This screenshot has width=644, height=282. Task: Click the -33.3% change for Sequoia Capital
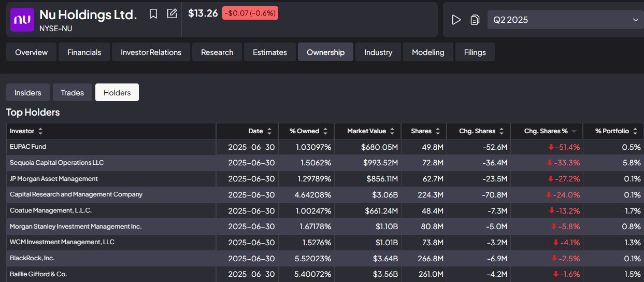[563, 163]
